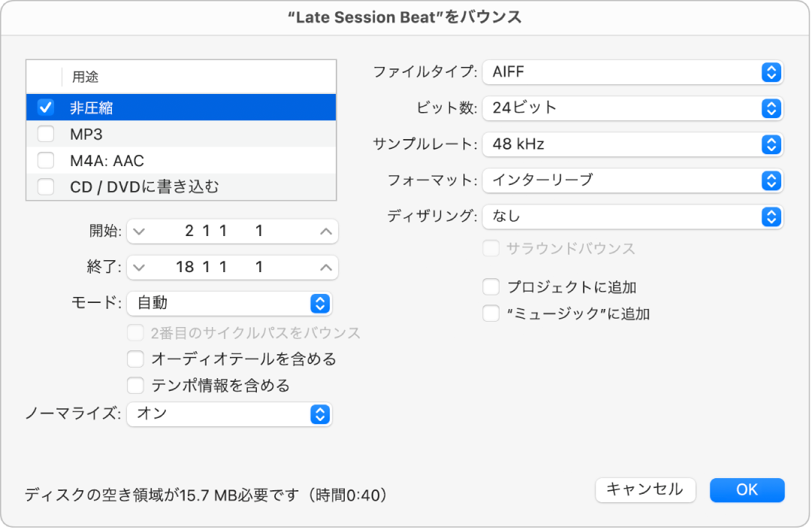Viewport: 812px width, 530px height.
Task: Check the CD / DVDに書き込む checkbox
Action: (46, 186)
